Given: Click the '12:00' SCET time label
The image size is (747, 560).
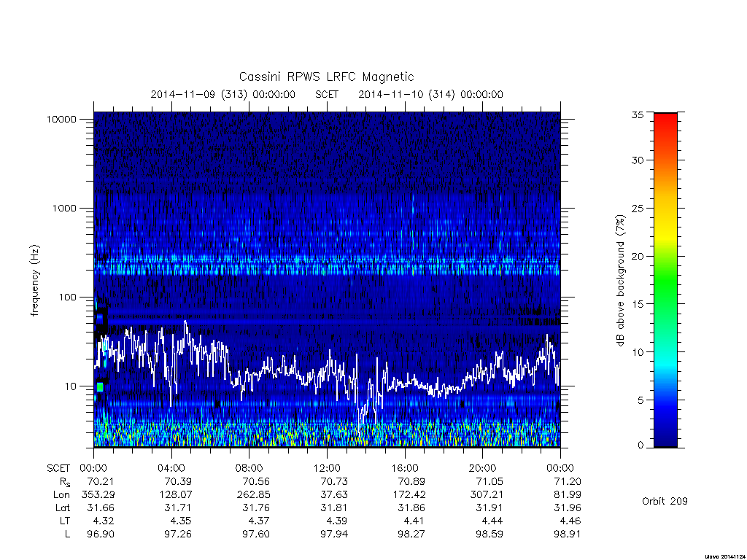Looking at the screenshot, I should (x=327, y=468).
